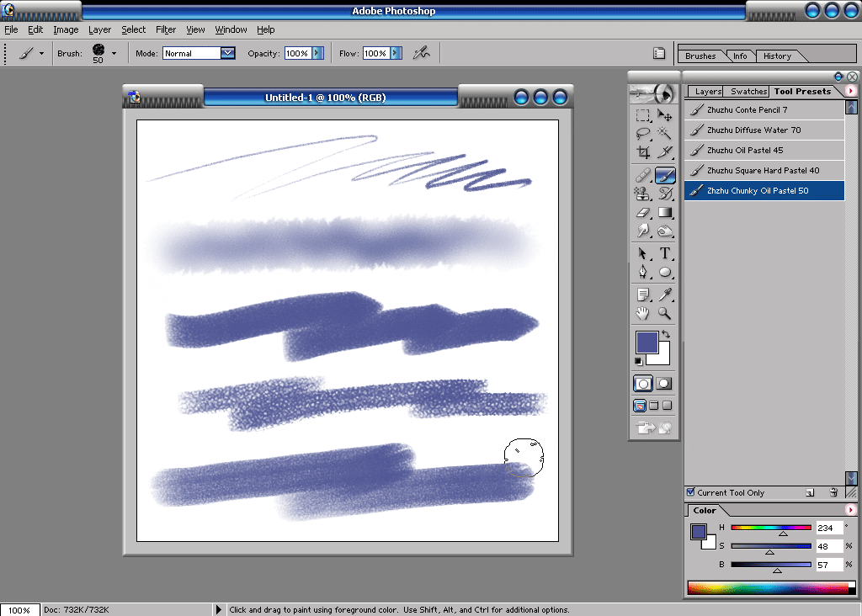Screen dimensions: 862x616
Task: Switch to the Layers tab
Action: 707,92
